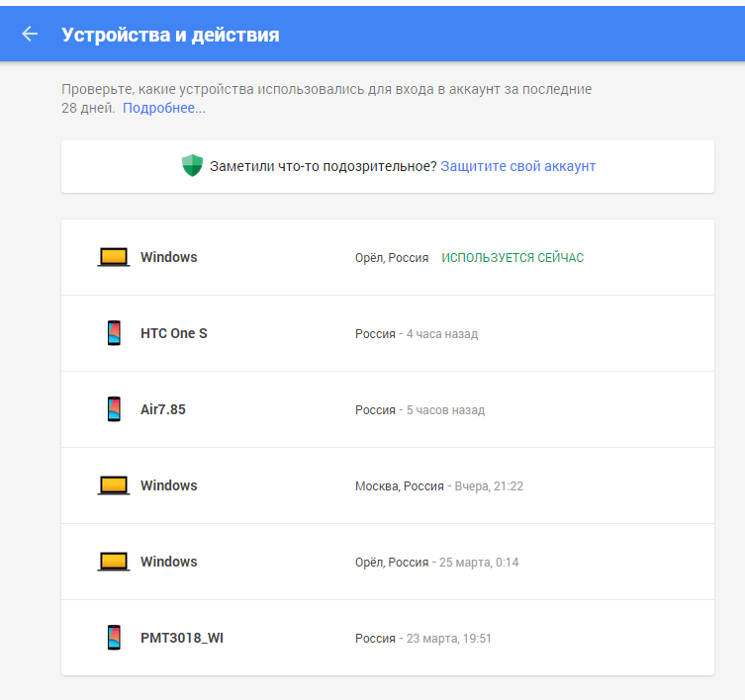Click the ИСПОЛЬЗУЕТСЯ СЕЙЧАС status label
Image resolution: width=745 pixels, height=700 pixels.
(512, 257)
